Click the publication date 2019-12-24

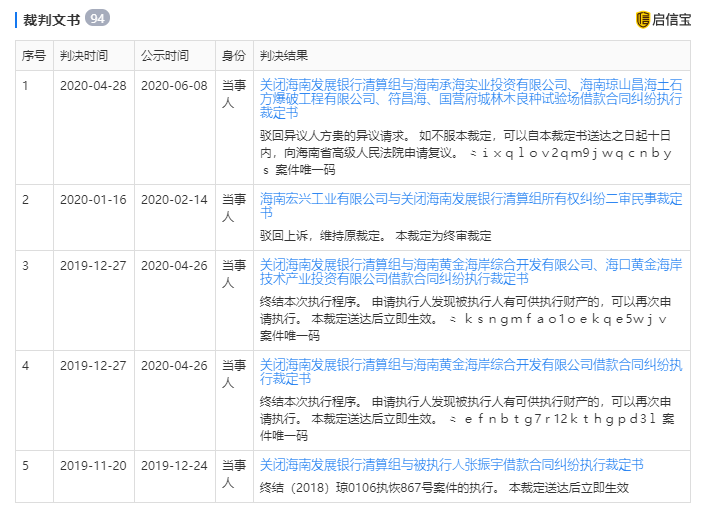point(174,465)
